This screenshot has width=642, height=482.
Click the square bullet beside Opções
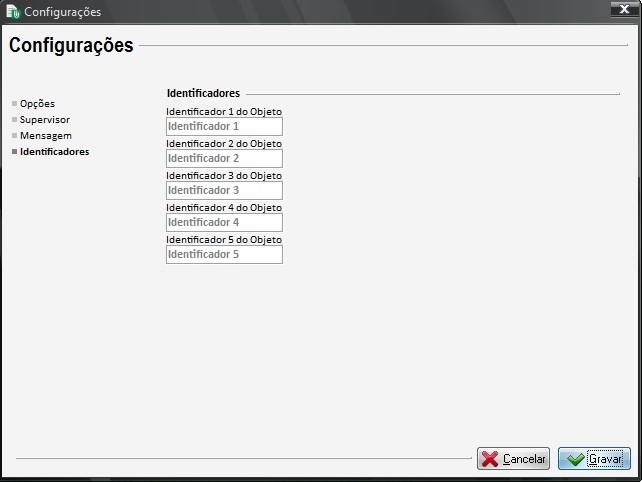(x=14, y=104)
